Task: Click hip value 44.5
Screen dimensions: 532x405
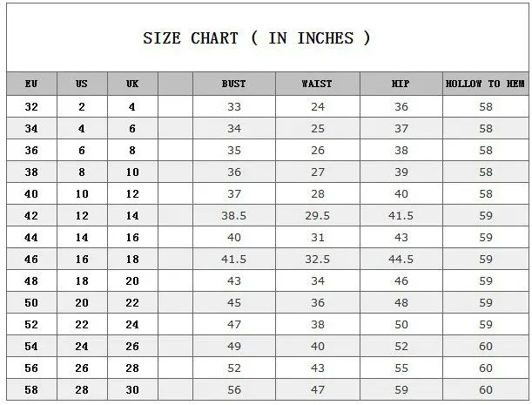Action: (401, 259)
